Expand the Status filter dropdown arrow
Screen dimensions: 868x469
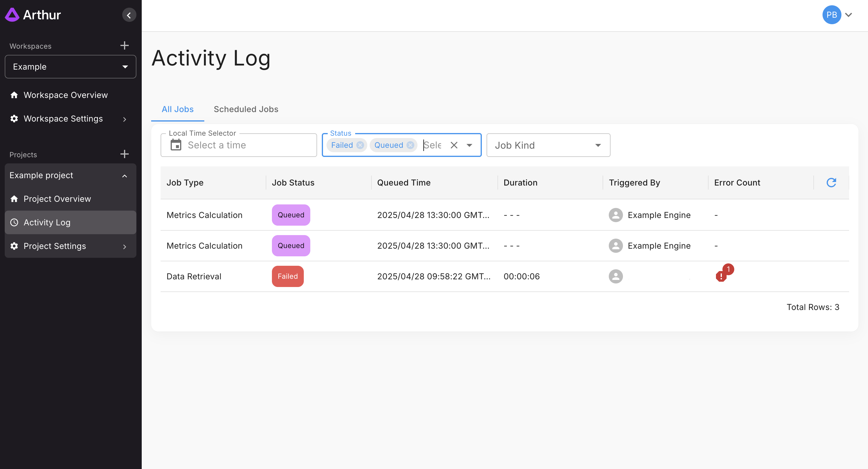(469, 145)
